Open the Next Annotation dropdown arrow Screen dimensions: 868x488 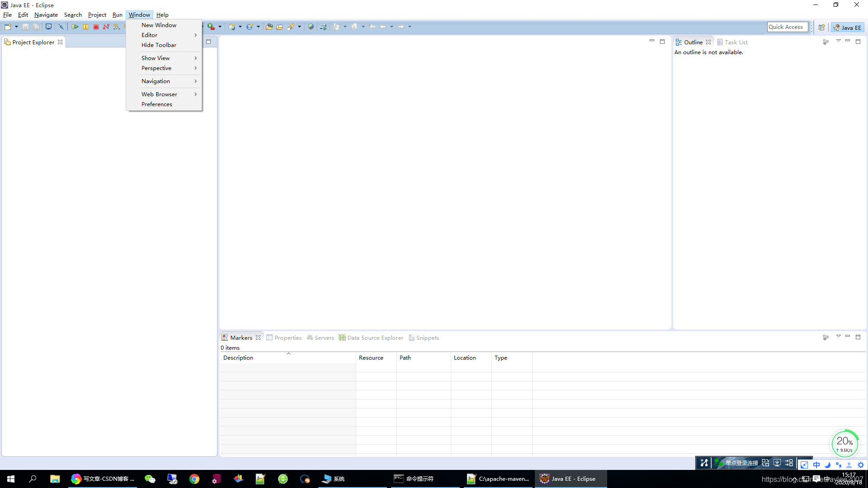[345, 27]
